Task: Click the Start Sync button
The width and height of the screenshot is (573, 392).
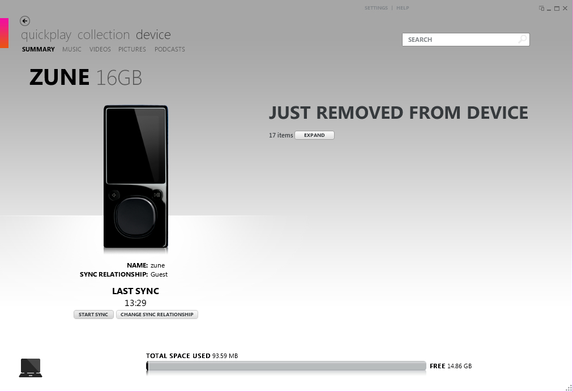Action: pyautogui.click(x=93, y=315)
